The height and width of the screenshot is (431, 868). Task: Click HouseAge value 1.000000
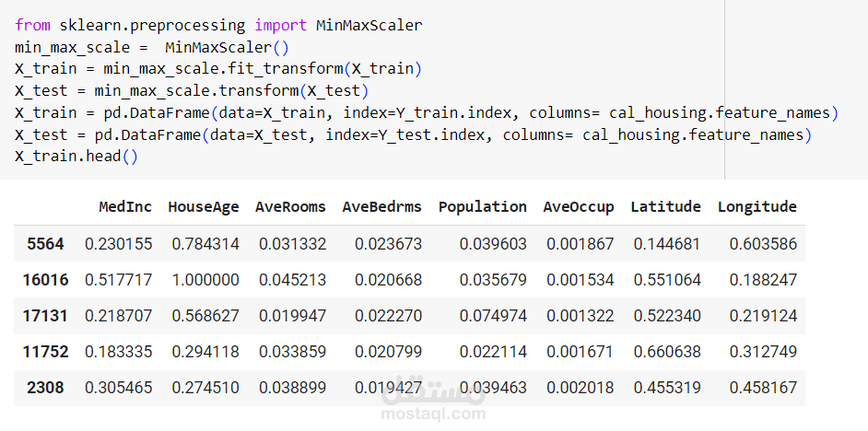205,280
